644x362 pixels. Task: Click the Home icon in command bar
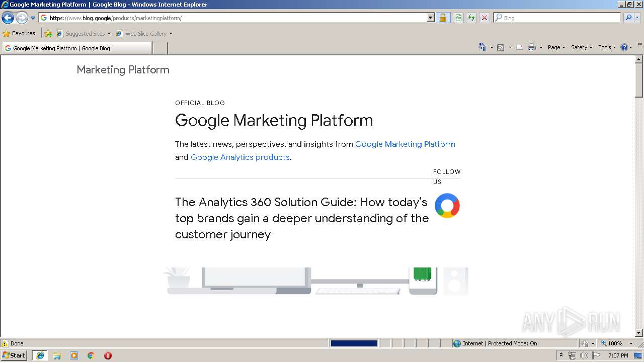click(482, 47)
